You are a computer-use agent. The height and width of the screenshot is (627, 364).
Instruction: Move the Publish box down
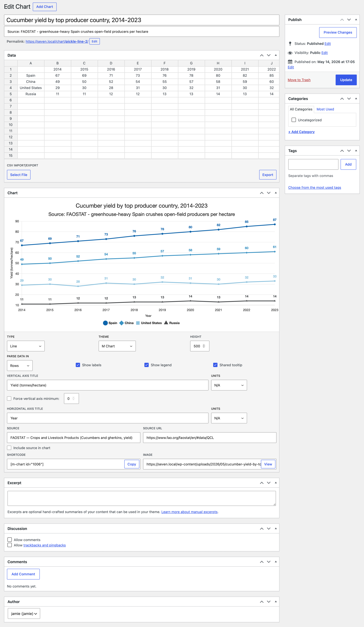[349, 20]
